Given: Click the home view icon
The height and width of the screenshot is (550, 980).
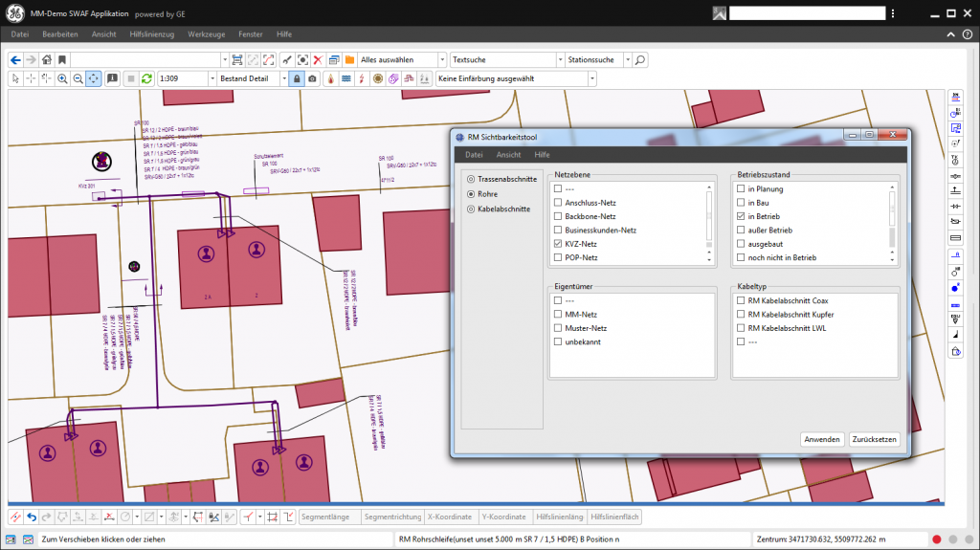Looking at the screenshot, I should coord(46,59).
